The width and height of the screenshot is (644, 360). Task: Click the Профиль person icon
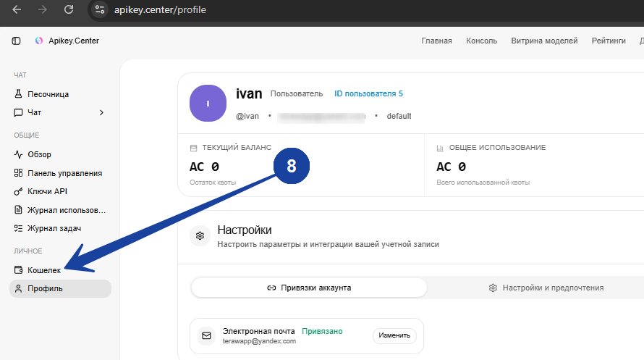[x=18, y=288]
